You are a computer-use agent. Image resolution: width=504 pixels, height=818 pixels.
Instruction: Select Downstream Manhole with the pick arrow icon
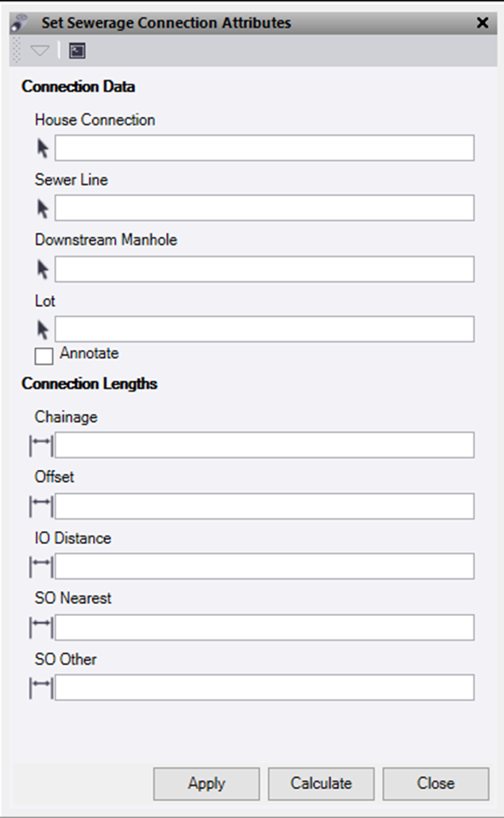pyautogui.click(x=43, y=270)
